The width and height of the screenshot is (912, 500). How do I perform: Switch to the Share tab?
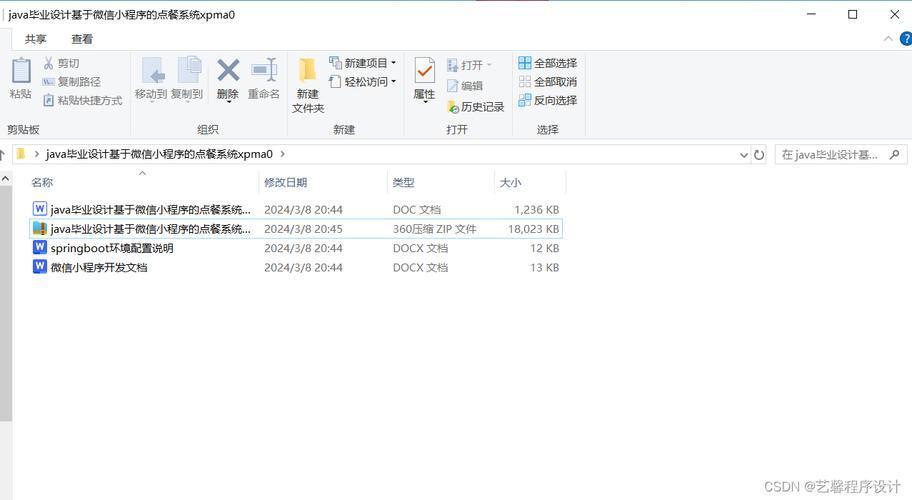tap(35, 39)
